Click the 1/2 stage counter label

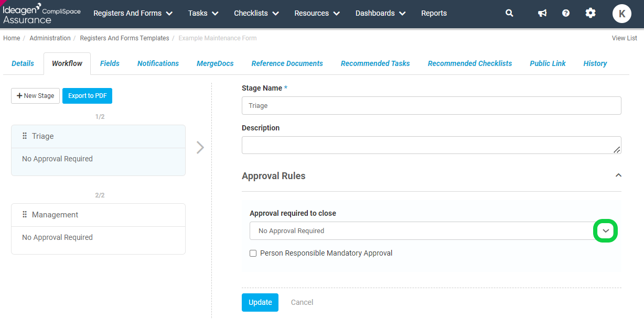pyautogui.click(x=100, y=117)
